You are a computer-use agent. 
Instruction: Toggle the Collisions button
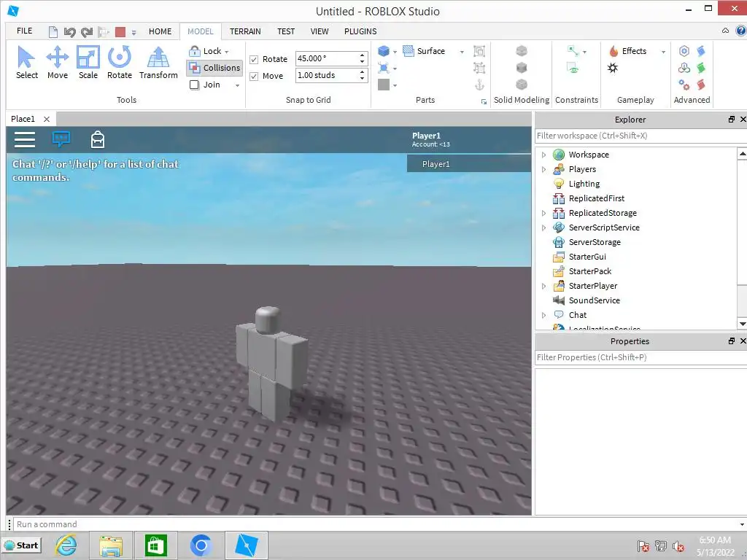[x=214, y=68]
